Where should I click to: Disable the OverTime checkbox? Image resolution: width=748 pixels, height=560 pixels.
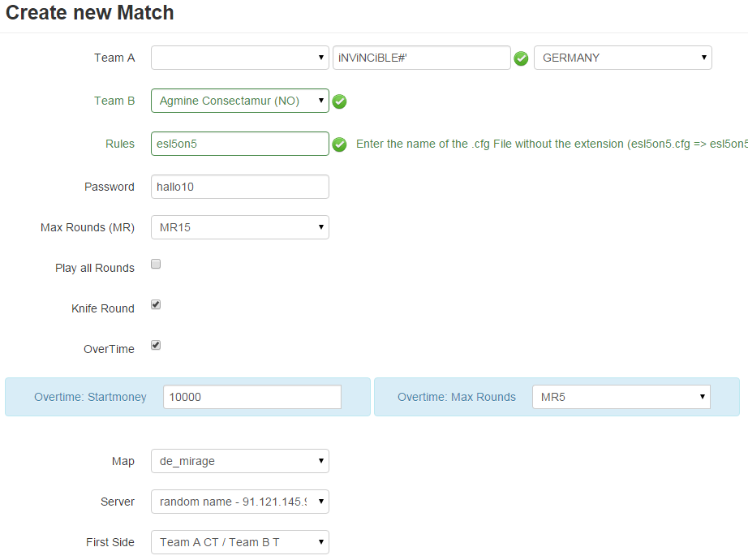coord(156,345)
